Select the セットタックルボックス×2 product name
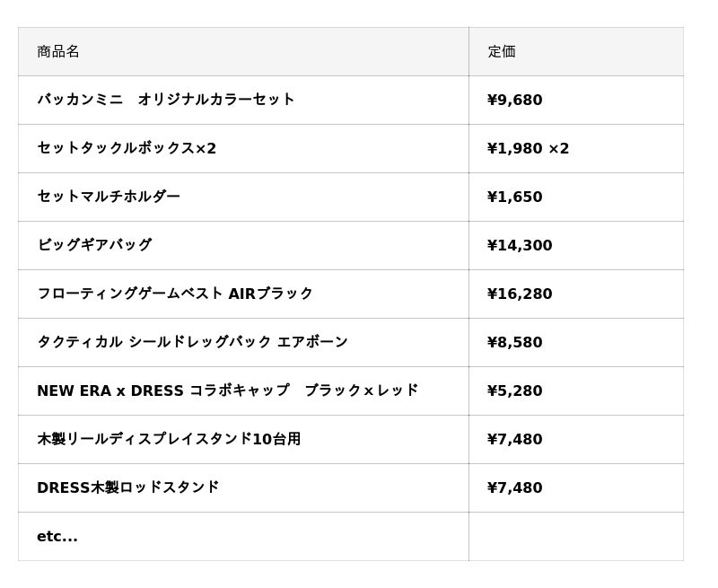 127,148
